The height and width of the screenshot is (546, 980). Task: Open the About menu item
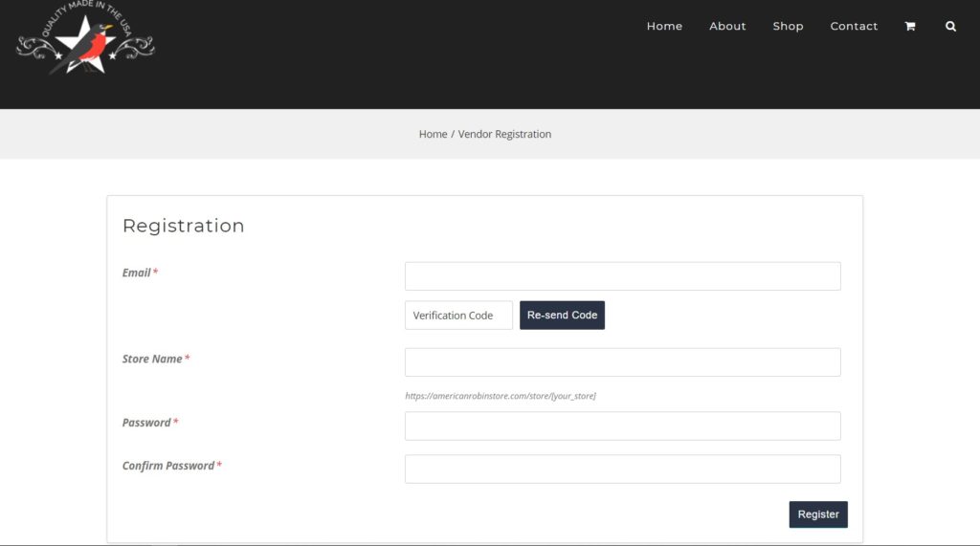727,27
